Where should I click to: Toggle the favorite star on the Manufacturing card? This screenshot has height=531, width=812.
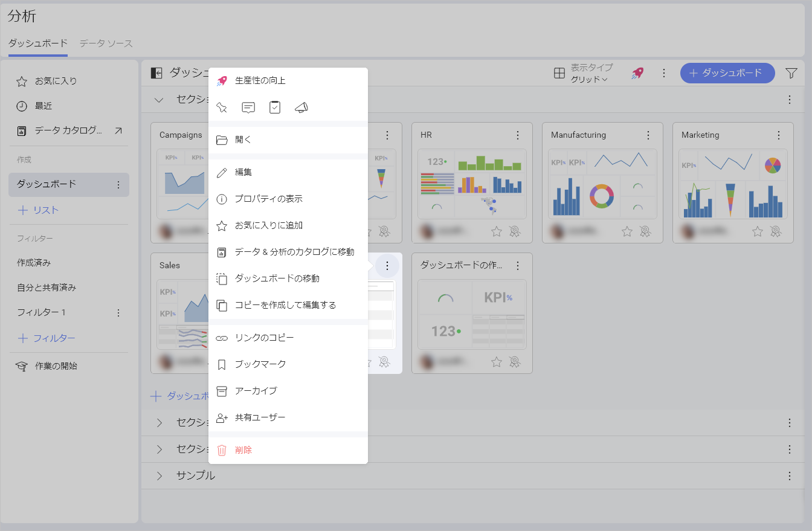click(627, 231)
